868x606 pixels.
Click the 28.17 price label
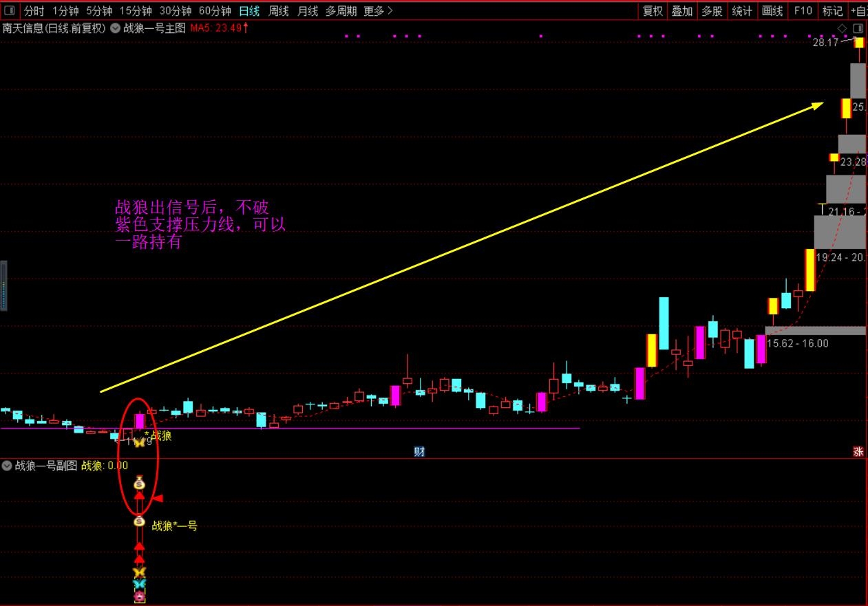(825, 42)
